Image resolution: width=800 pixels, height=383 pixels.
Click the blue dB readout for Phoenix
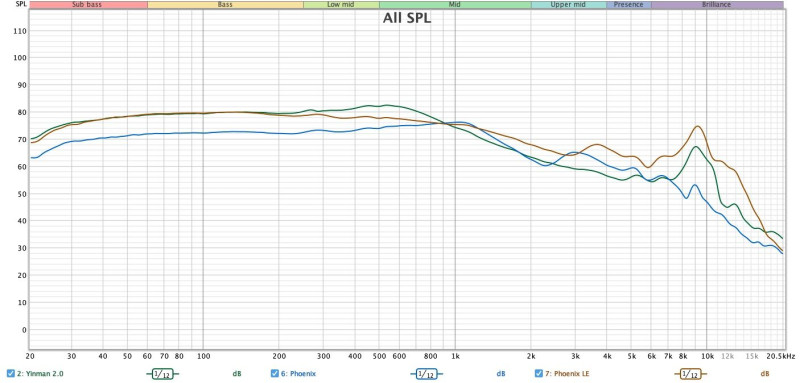[x=501, y=374]
